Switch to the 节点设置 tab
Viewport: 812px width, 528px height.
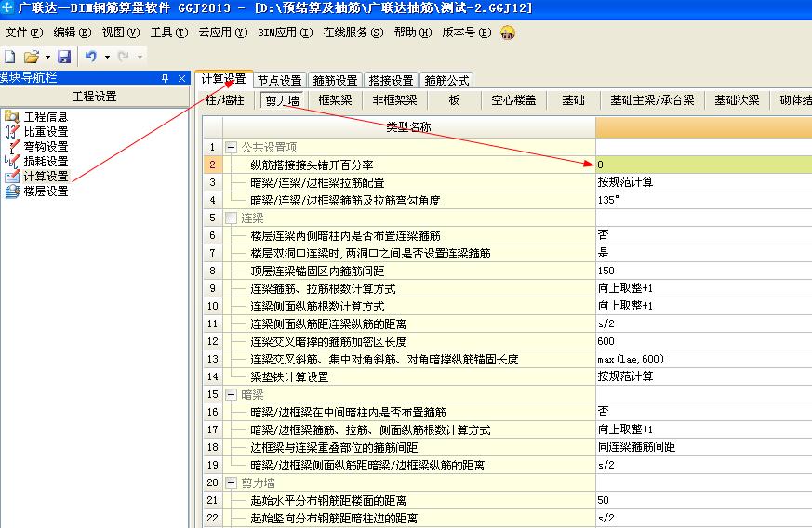point(280,80)
